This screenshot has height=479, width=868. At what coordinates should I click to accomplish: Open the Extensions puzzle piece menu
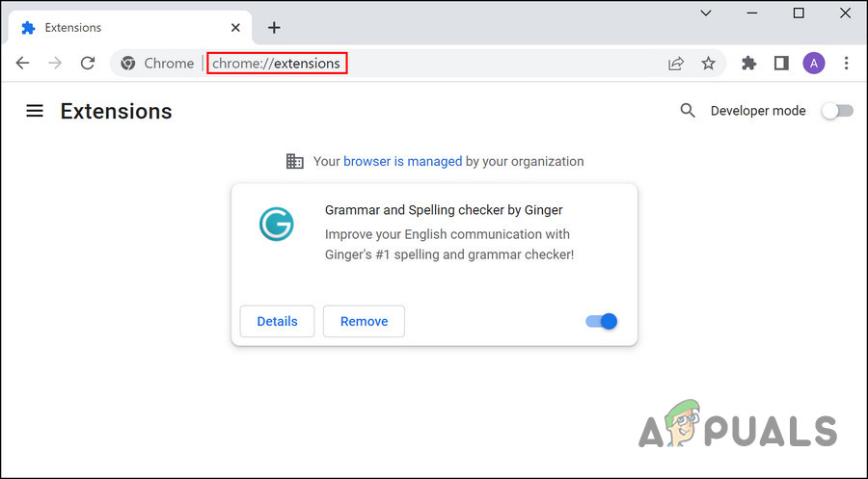[x=749, y=63]
